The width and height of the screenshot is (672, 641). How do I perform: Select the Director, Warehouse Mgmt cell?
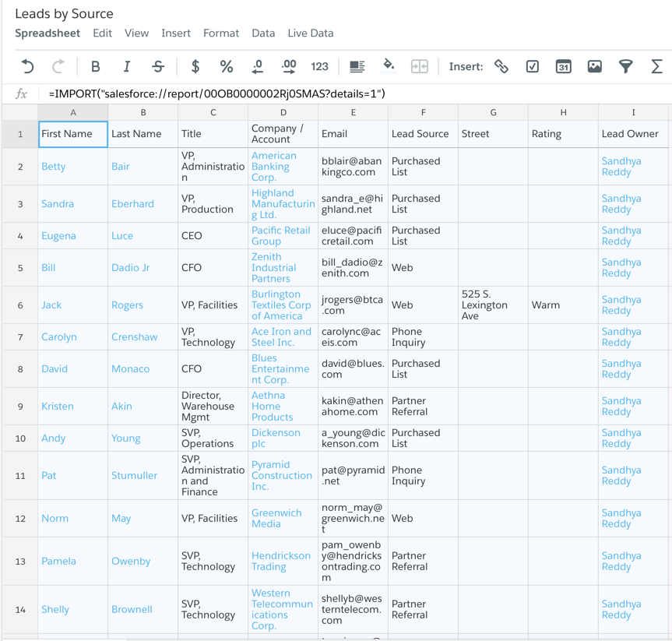(213, 406)
